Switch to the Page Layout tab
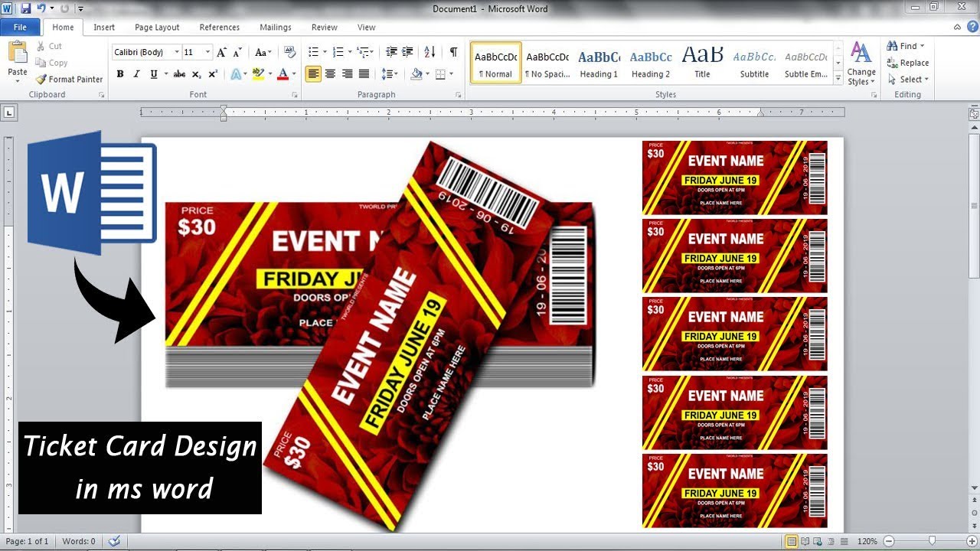Viewport: 980px width, 551px height. pyautogui.click(x=157, y=27)
